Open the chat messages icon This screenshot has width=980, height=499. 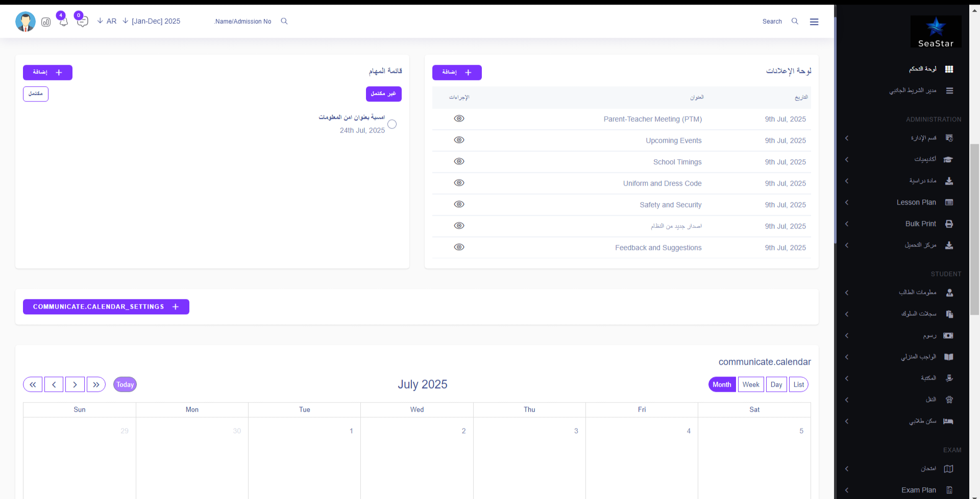[83, 21]
